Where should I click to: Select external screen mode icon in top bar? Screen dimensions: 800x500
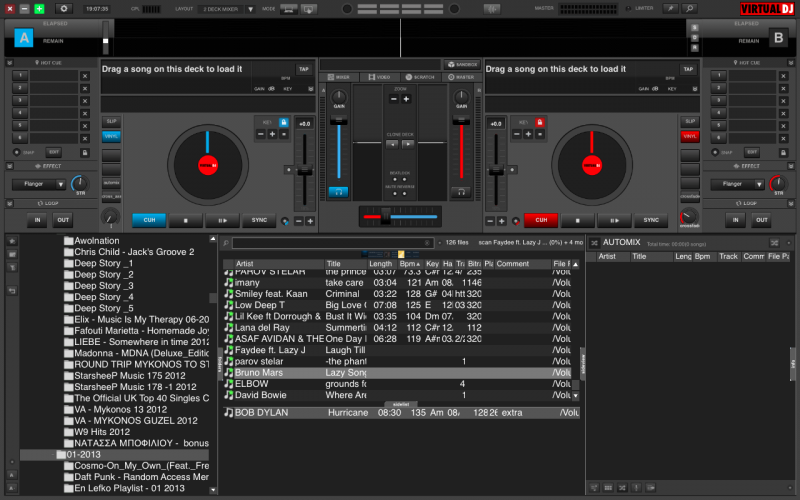(x=309, y=9)
